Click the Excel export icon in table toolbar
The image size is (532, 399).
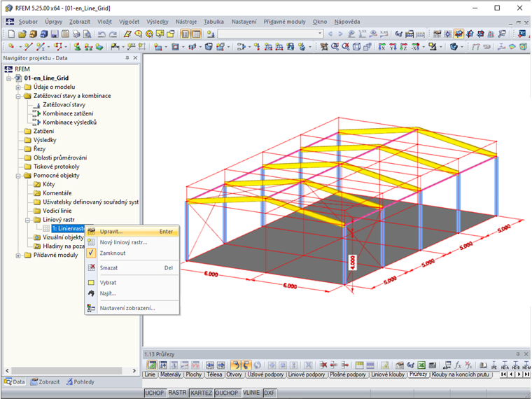(x=421, y=365)
